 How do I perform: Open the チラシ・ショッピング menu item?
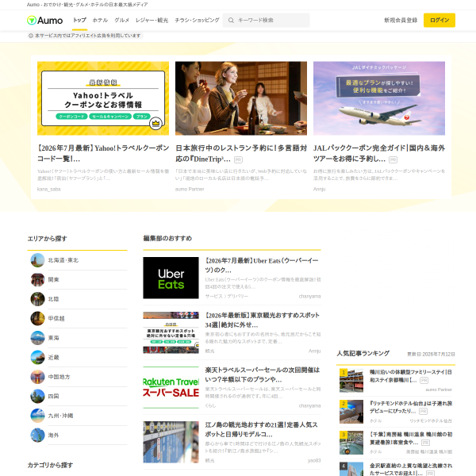coord(197,20)
